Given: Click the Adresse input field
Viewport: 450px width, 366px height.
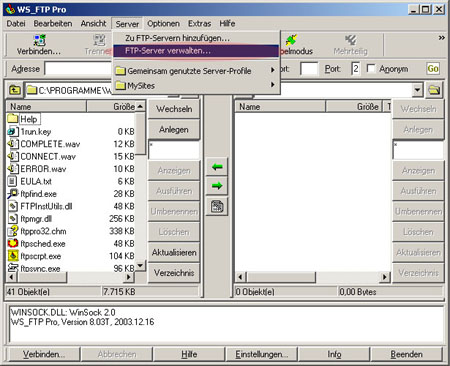Looking at the screenshot, I should click(79, 69).
